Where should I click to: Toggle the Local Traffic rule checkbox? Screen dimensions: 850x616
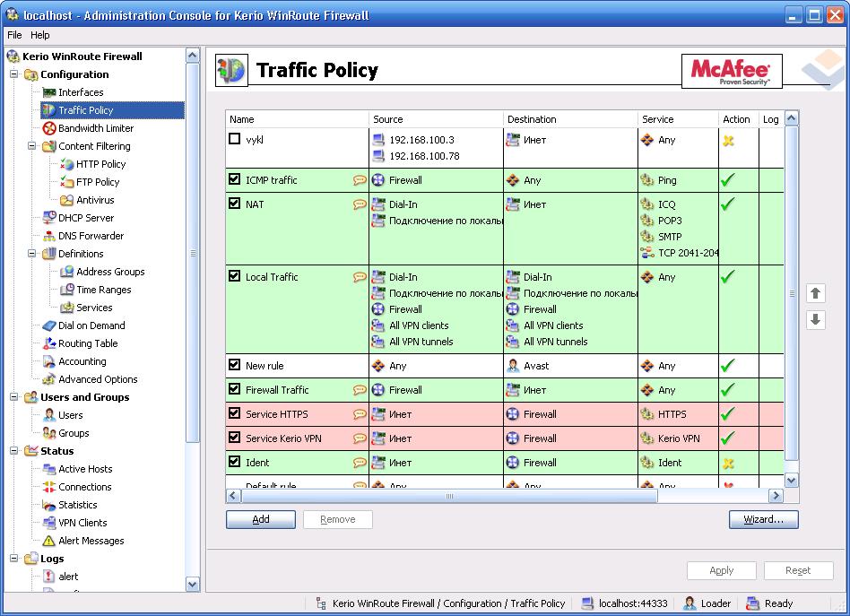click(x=234, y=276)
